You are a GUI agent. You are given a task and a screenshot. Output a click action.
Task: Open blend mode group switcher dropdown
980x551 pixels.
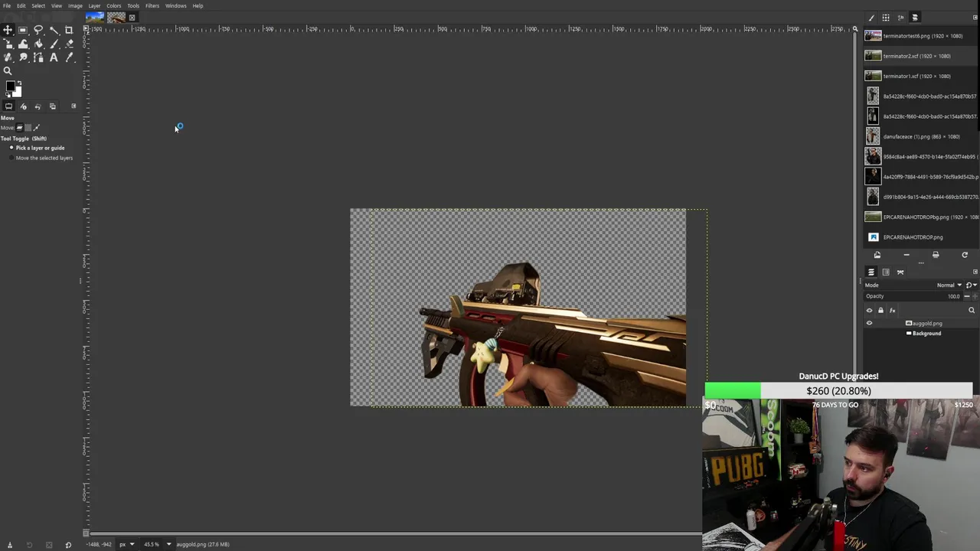[971, 285]
